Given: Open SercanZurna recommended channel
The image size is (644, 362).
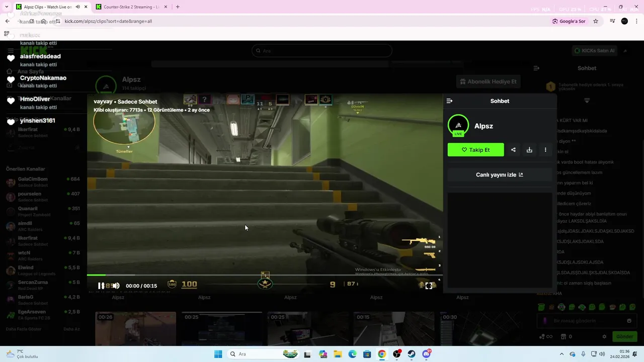Looking at the screenshot, I should pyautogui.click(x=43, y=285).
